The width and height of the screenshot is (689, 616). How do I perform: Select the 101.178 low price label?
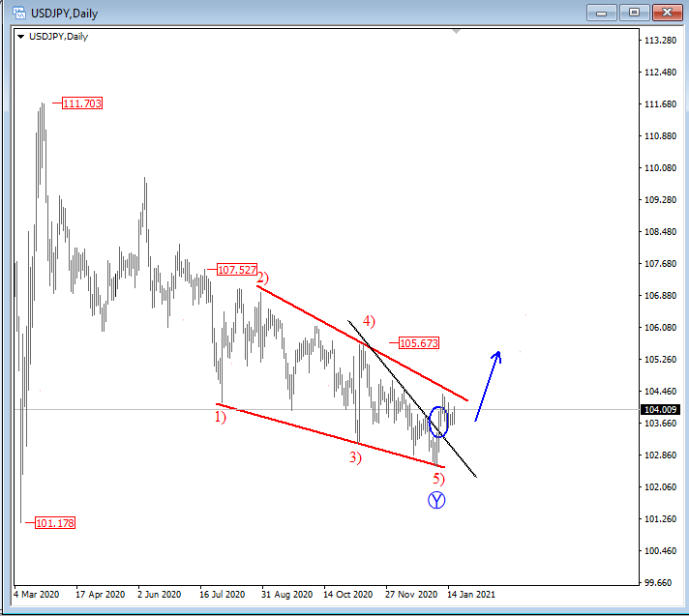54,523
